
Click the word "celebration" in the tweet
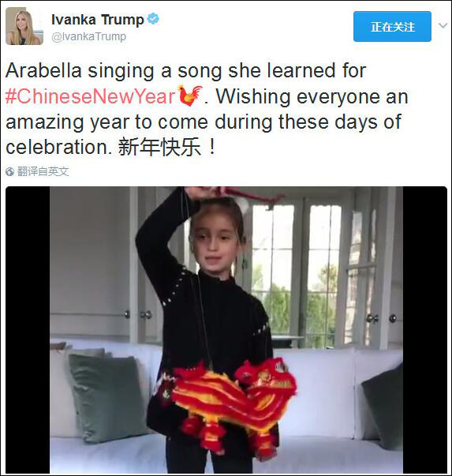point(57,148)
